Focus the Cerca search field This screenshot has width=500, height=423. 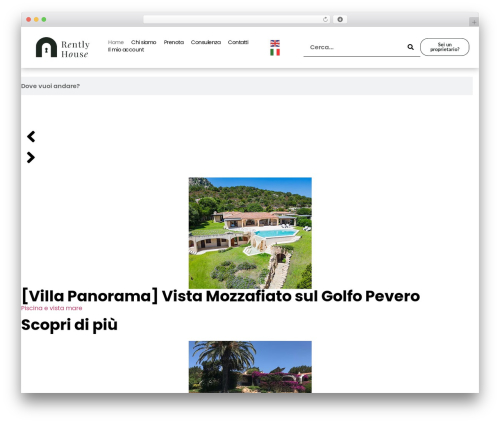(x=355, y=47)
